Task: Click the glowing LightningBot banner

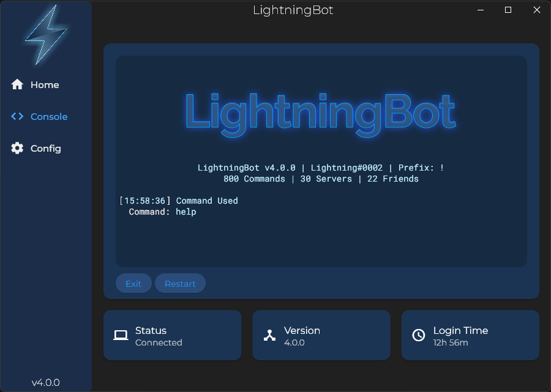Action: (320, 115)
